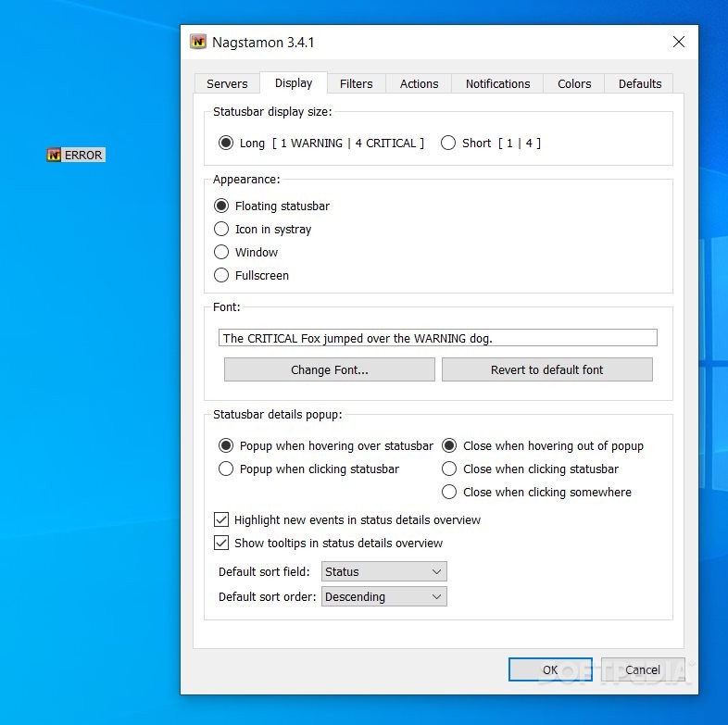Go to the Actions tab

[419, 83]
